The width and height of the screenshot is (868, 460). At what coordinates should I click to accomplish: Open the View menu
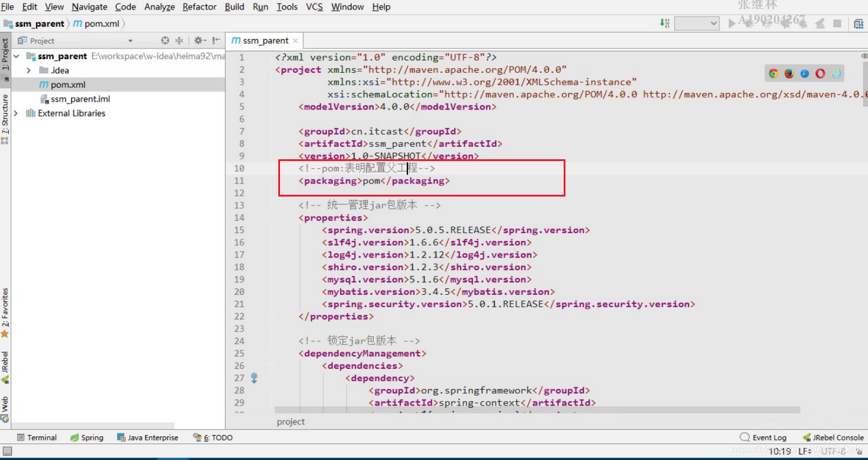tap(54, 7)
